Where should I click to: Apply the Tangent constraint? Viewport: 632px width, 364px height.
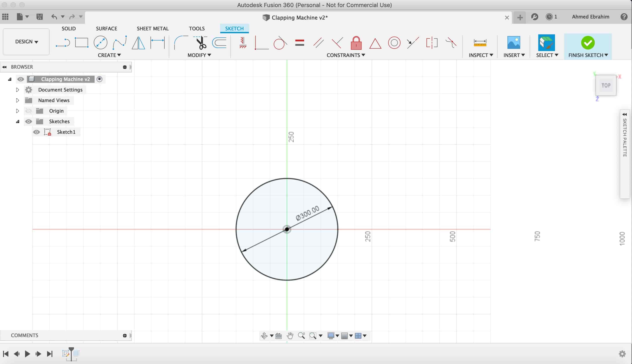pos(280,42)
